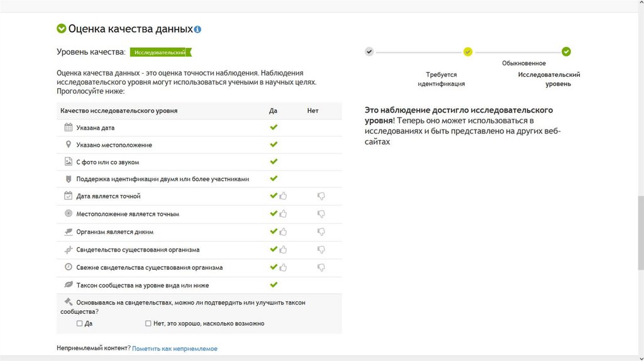Viewport: 644px width, 361px height.
Task: Click the green check icon beside the heading
Action: click(61, 28)
